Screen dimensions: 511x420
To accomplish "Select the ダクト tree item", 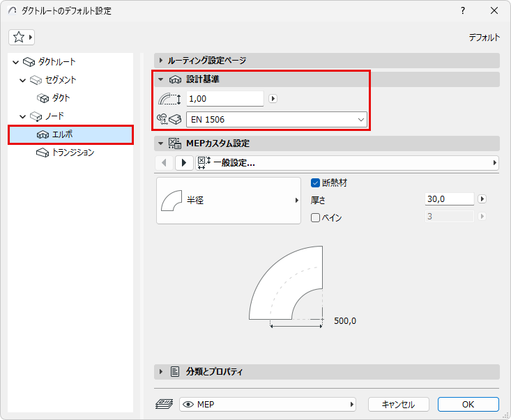I will coord(61,98).
